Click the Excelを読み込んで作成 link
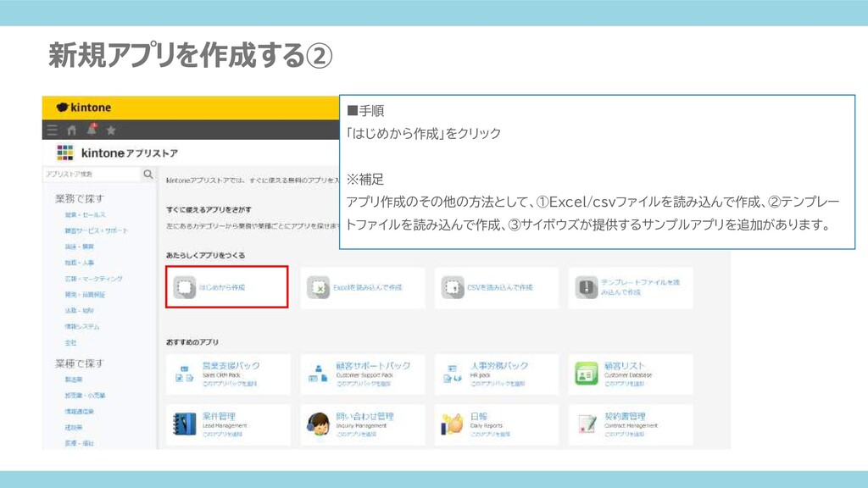 point(368,288)
